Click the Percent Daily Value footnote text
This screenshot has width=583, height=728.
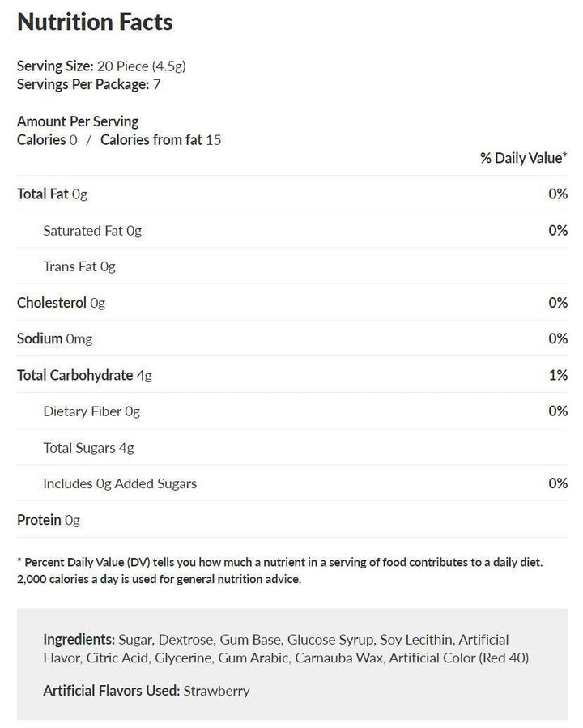(279, 570)
